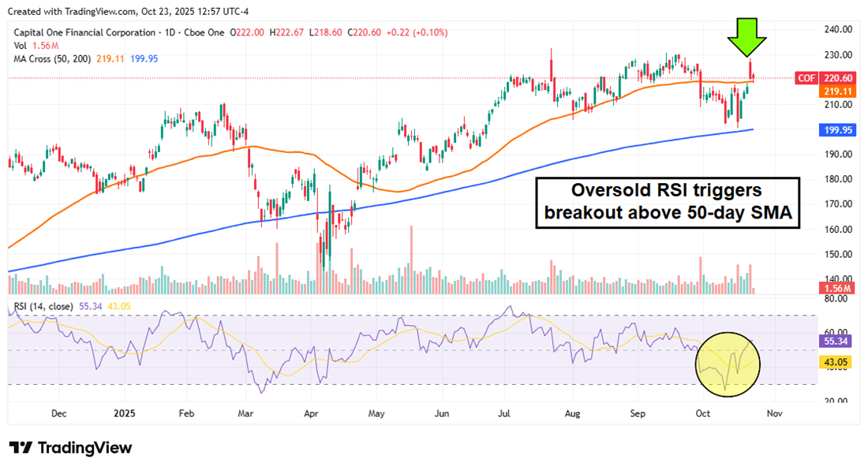Click the H222.67 high price value
This screenshot has height=471, width=868.
(286, 32)
